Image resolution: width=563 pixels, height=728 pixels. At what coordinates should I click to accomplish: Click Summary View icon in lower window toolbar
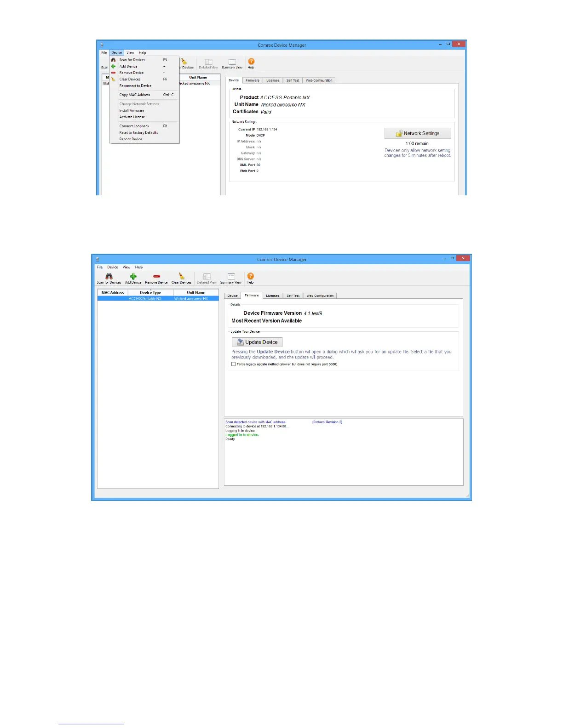coord(231,276)
